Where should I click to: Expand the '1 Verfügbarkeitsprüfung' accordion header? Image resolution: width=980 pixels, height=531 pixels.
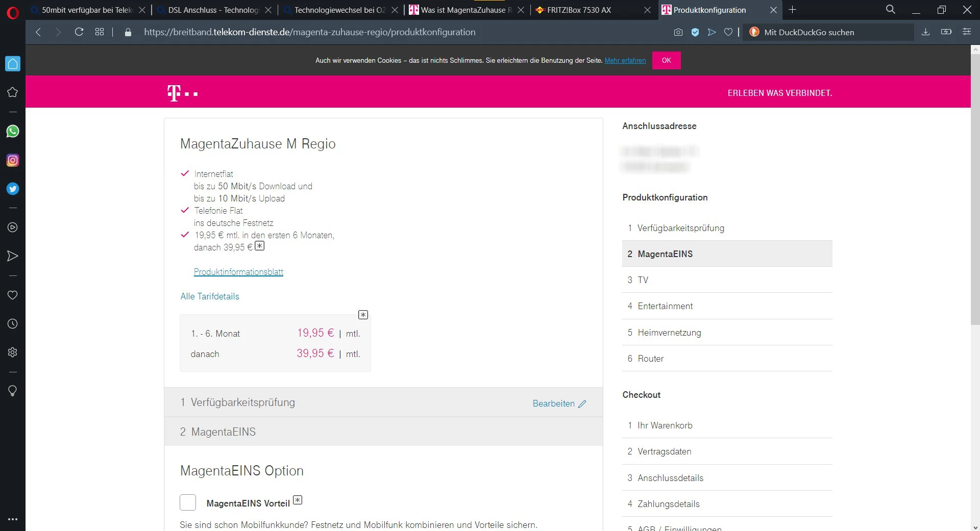click(383, 402)
